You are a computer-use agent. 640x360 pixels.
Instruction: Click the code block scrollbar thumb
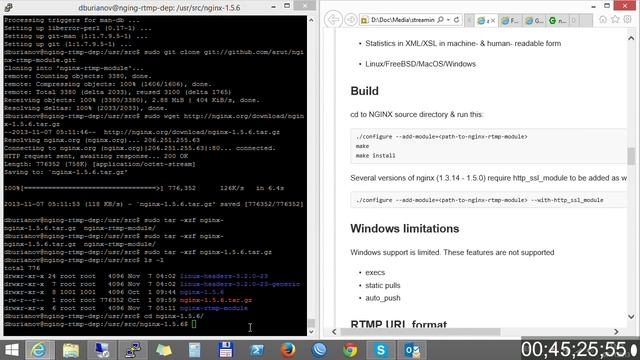(631, 156)
